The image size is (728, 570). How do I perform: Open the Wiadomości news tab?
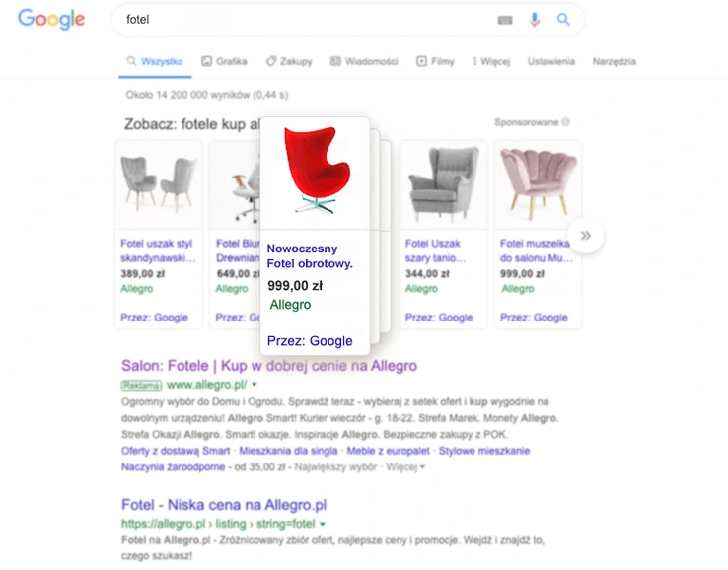pos(364,61)
